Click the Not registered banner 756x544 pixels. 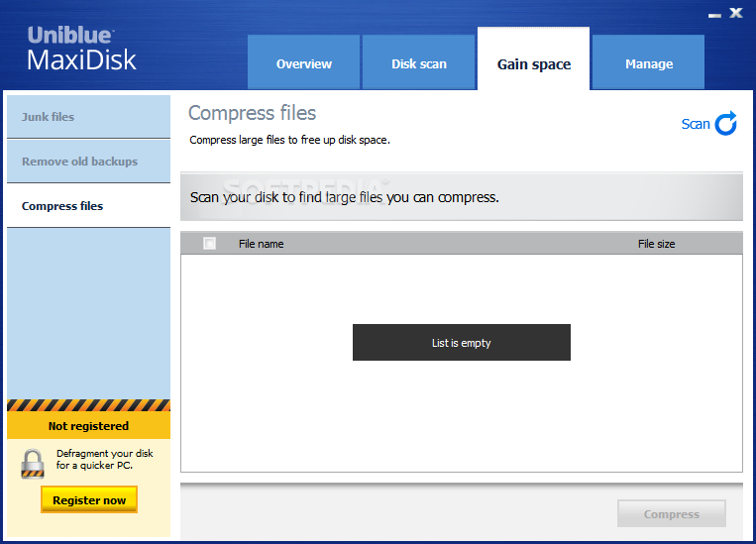(89, 426)
